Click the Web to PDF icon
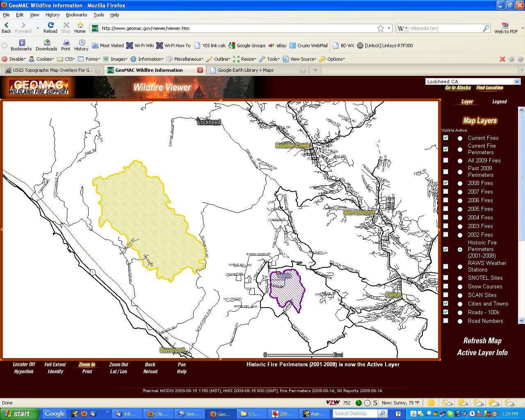Screen dimensions: 525x420 tap(505, 26)
